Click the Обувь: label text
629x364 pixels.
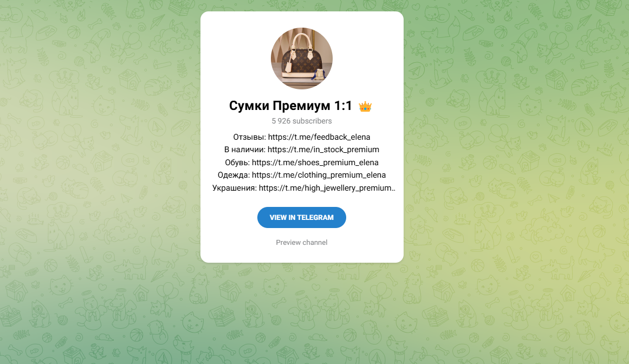pos(237,162)
